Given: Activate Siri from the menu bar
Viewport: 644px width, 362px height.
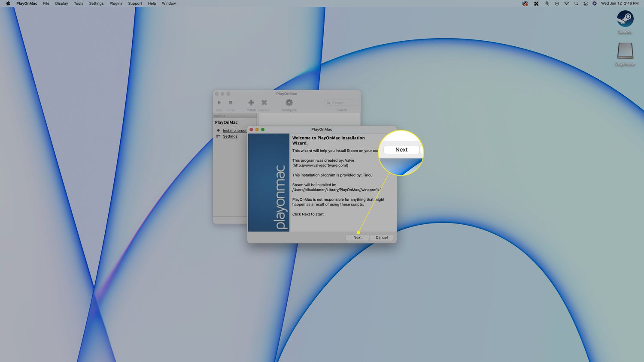Looking at the screenshot, I should coord(595,3).
